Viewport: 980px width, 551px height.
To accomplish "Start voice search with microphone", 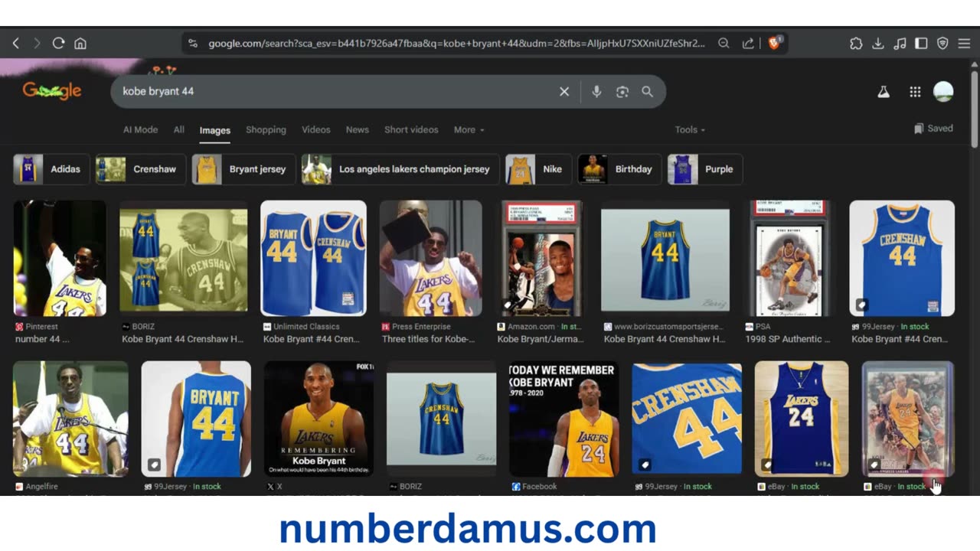I will click(x=596, y=92).
